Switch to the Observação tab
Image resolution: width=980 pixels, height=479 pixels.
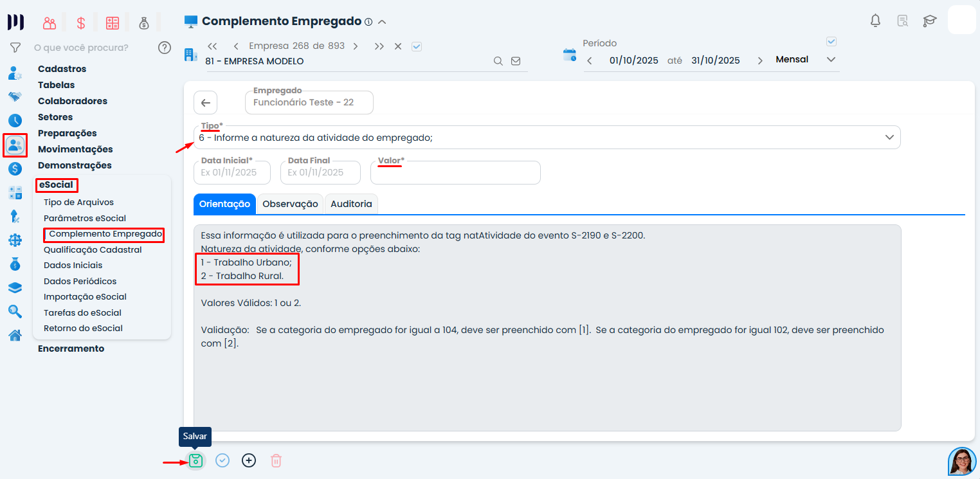pyautogui.click(x=291, y=204)
